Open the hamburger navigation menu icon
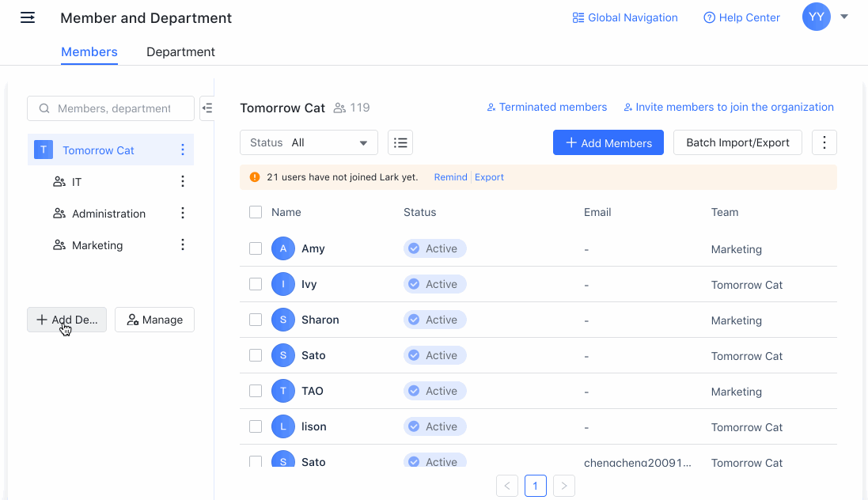Viewport: 868px width, 500px height. [x=28, y=17]
